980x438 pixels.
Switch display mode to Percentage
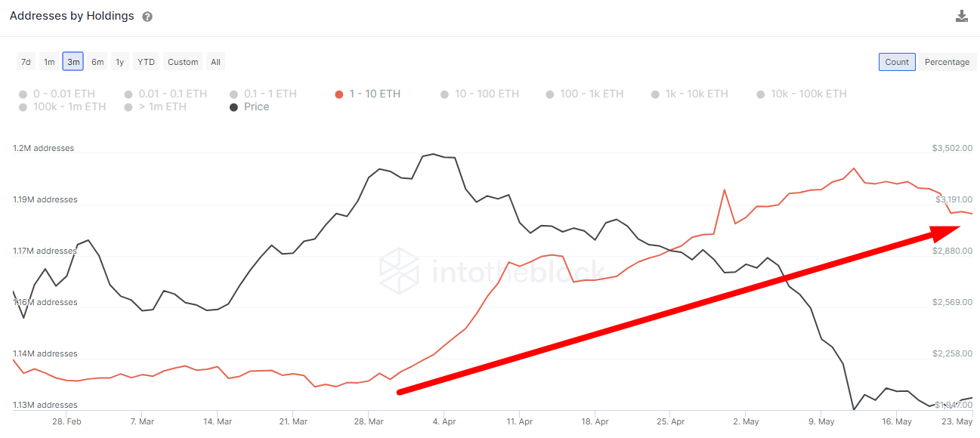pos(947,62)
